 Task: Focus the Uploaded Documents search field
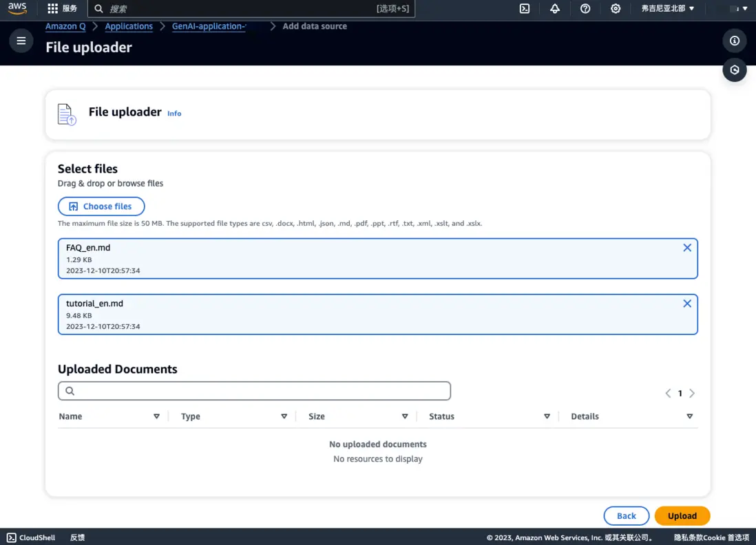tap(254, 391)
